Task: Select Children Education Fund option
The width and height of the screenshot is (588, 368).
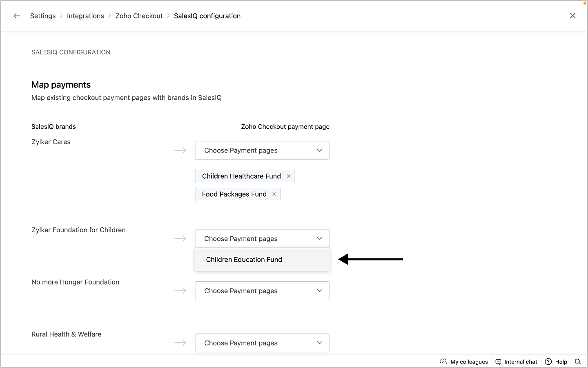Action: [244, 260]
